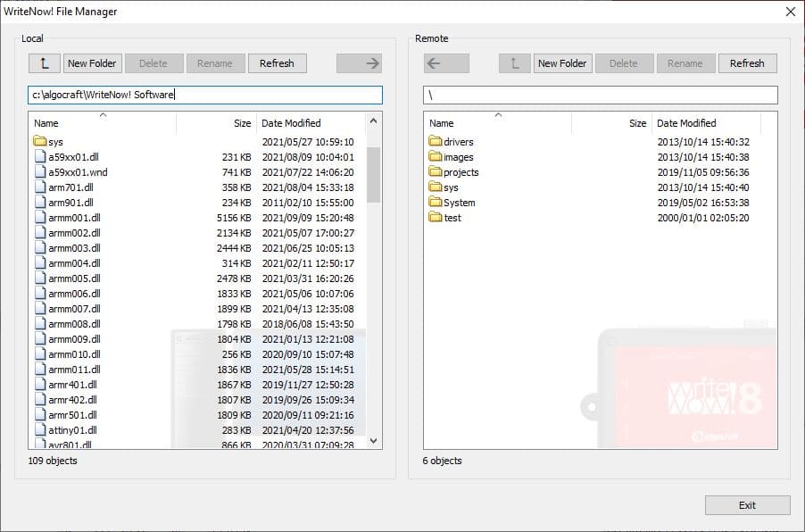Sort Remote list by Size column
Screen dimensions: 805x532
tap(611, 123)
